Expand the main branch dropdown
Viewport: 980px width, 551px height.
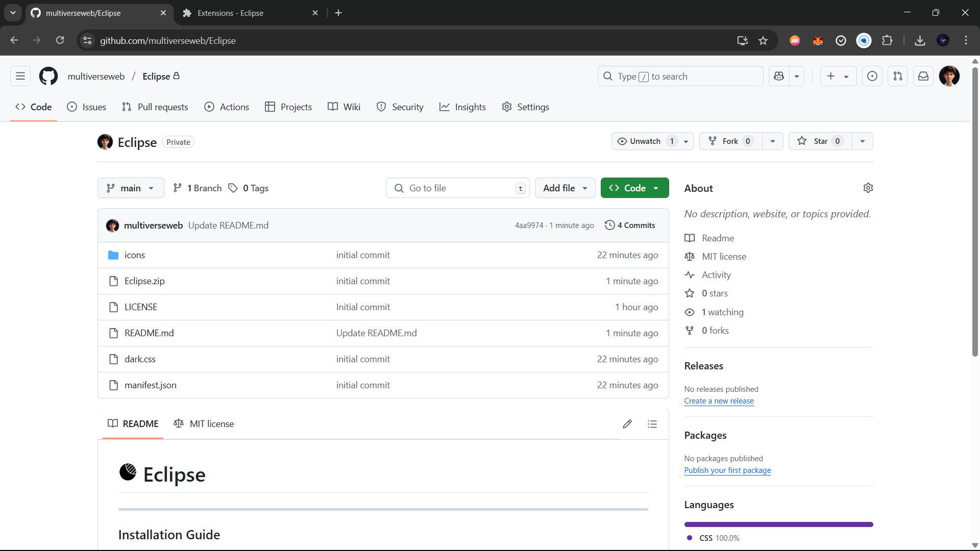click(x=131, y=188)
